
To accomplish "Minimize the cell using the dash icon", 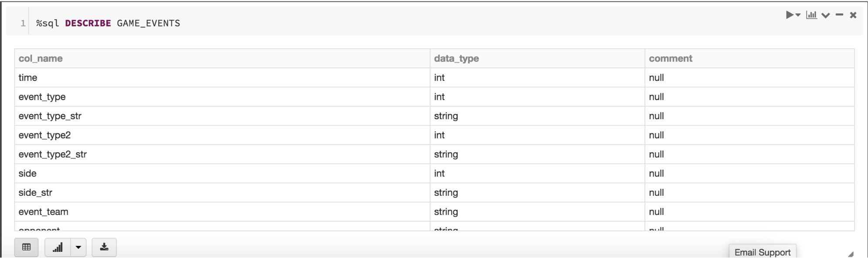I will (839, 15).
